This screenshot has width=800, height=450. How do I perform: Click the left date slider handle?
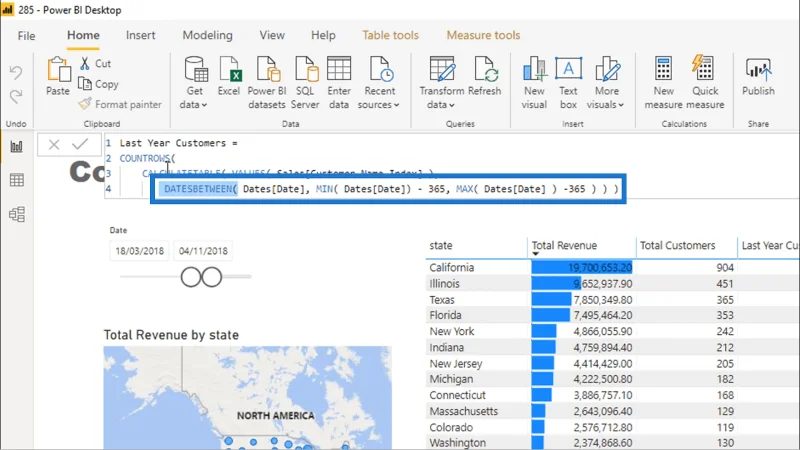[191, 277]
